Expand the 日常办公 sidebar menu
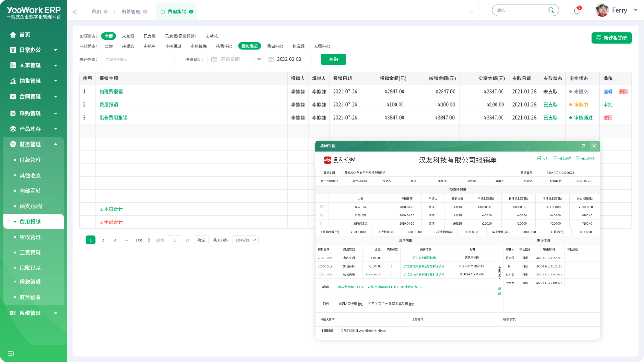 click(x=34, y=50)
